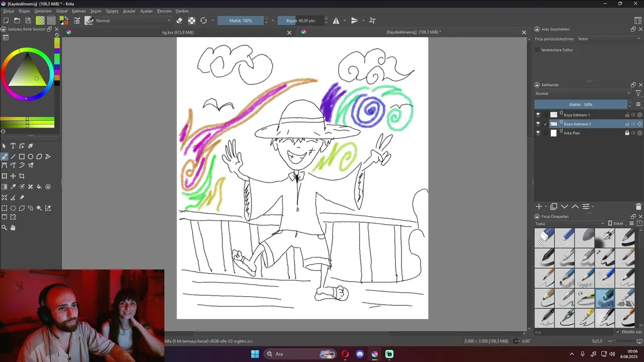Reload original brush preset button
The width and height of the screenshot is (644, 362).
203,21
